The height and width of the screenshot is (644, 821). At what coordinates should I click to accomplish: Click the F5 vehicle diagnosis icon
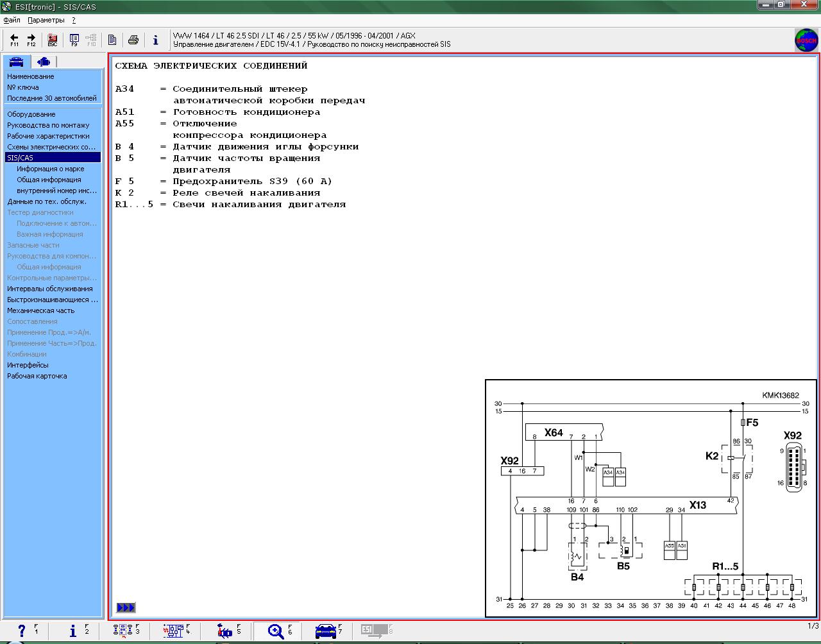click(x=224, y=631)
